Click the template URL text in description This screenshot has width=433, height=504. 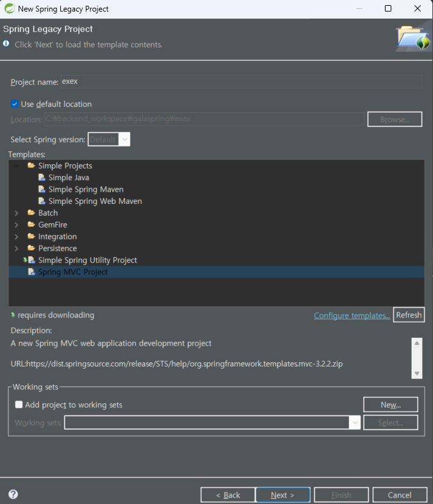pos(176,364)
